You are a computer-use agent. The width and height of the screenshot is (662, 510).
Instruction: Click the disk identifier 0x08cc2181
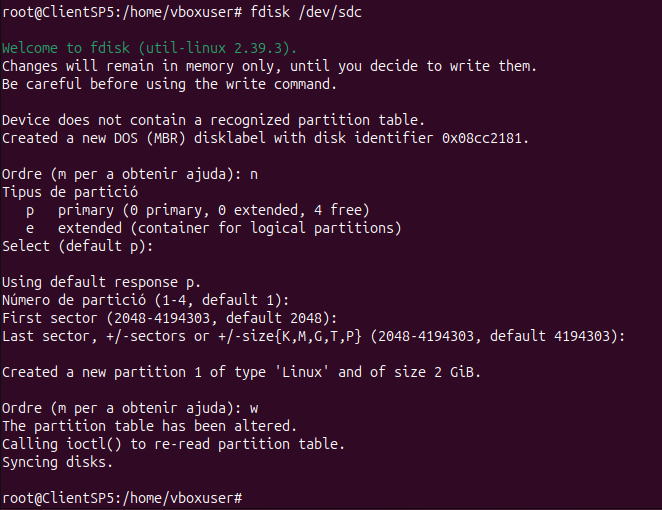point(485,138)
